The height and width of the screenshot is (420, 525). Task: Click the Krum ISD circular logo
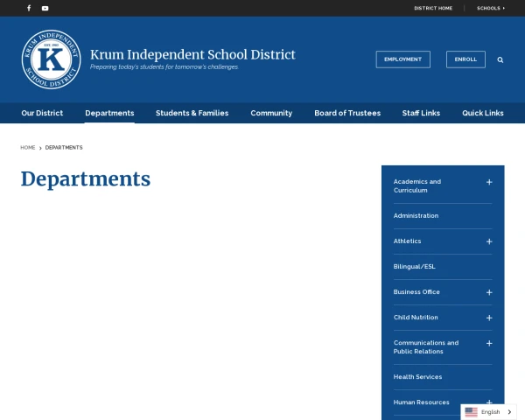coord(52,59)
